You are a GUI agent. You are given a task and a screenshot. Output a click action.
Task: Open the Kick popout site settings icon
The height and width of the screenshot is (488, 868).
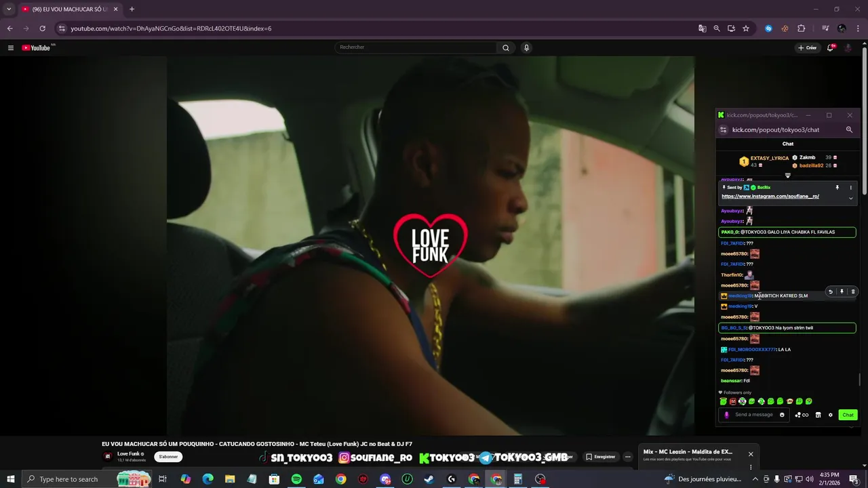[x=724, y=129]
